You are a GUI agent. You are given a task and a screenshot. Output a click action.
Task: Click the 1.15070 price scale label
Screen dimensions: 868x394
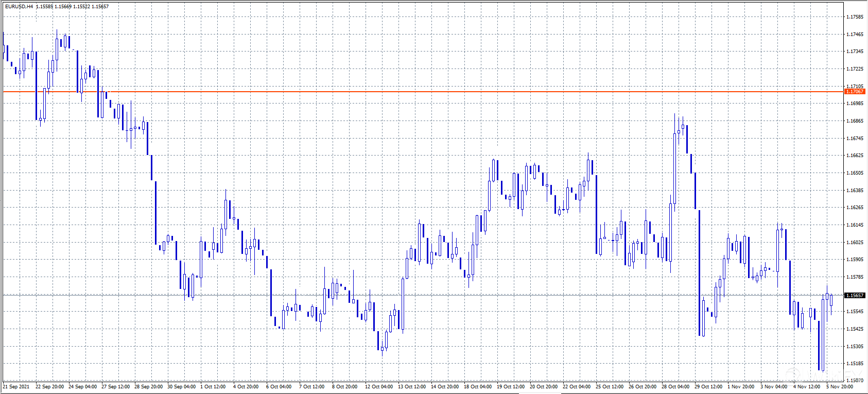tap(855, 381)
